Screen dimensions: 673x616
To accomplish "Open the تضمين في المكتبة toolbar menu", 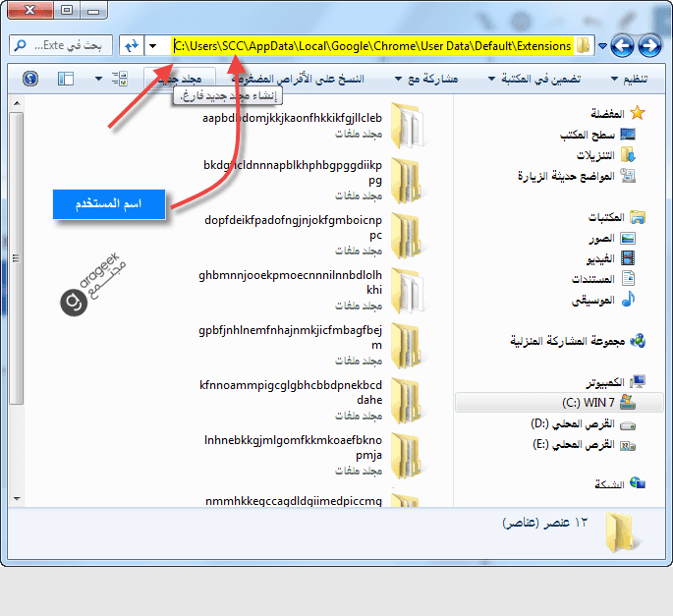I will click(533, 78).
